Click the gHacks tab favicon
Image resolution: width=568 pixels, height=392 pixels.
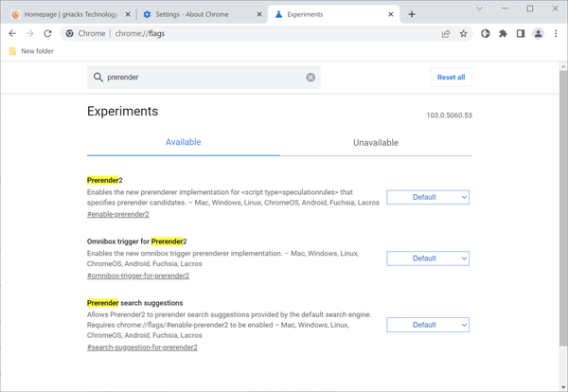15,14
